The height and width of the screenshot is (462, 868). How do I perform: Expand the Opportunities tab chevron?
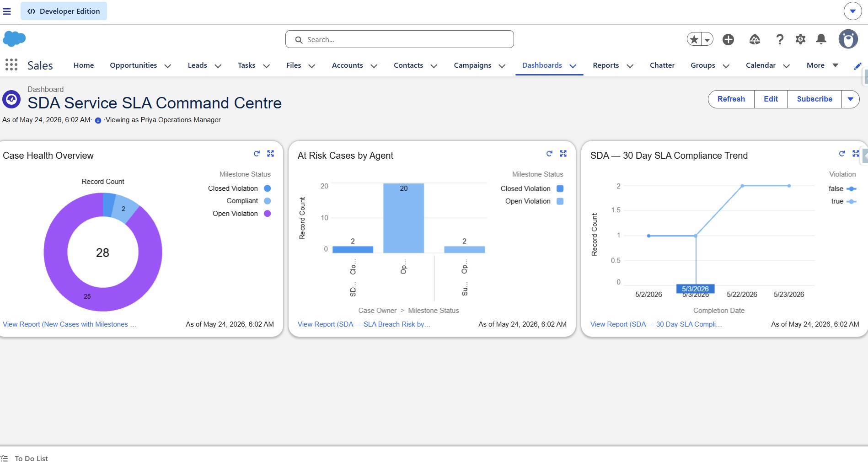click(168, 66)
